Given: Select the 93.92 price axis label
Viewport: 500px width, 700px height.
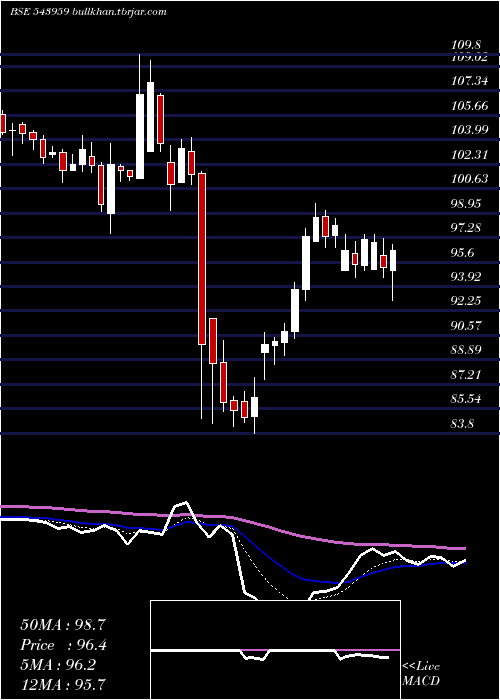Looking at the screenshot, I should pyautogui.click(x=466, y=277).
